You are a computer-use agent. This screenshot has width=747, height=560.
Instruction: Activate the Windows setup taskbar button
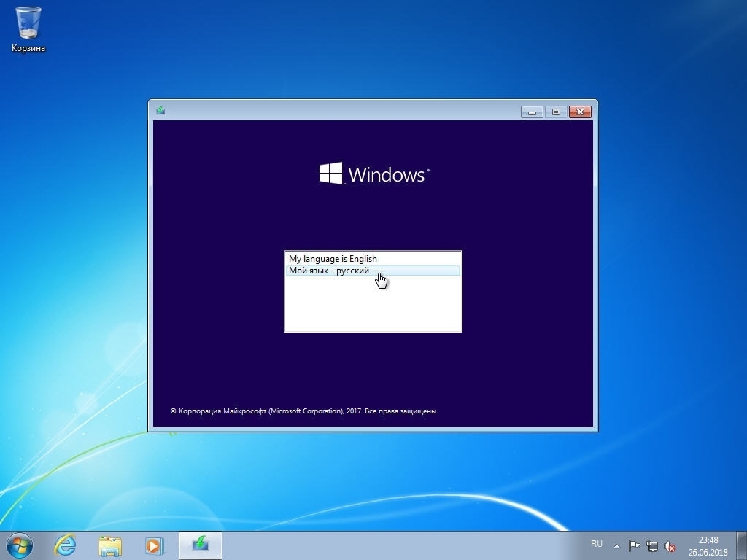point(201,545)
